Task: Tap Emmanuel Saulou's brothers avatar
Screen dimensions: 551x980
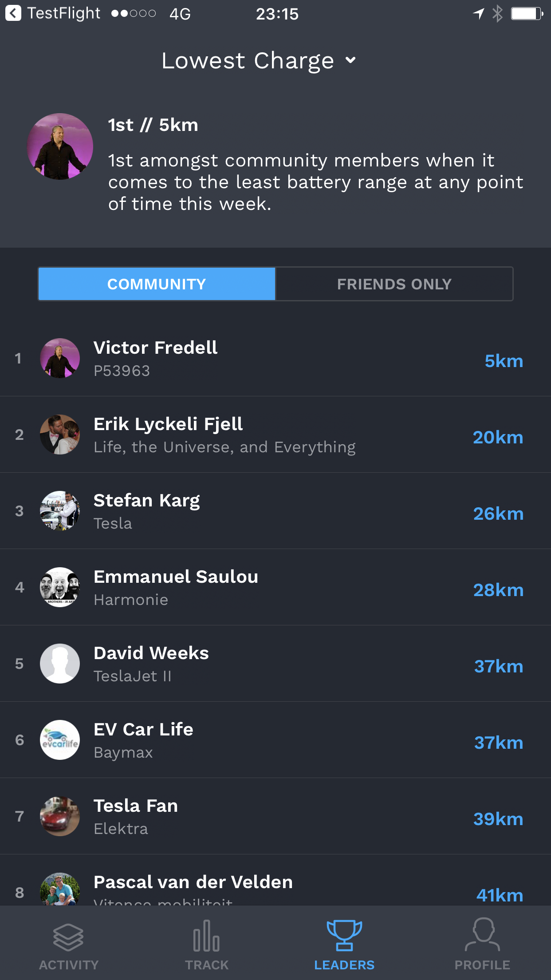Action: (x=60, y=587)
